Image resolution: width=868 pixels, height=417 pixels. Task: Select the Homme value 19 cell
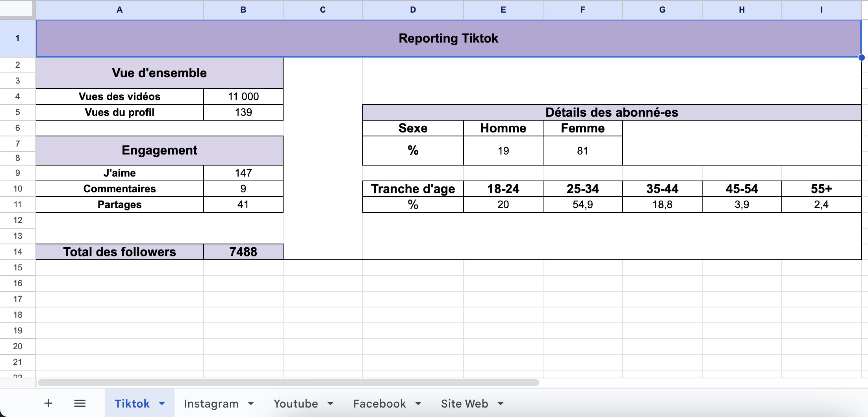(503, 151)
